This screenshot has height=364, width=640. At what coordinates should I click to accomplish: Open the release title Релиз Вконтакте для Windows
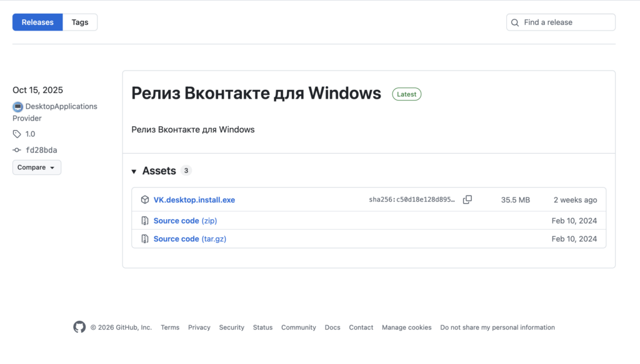click(x=256, y=94)
